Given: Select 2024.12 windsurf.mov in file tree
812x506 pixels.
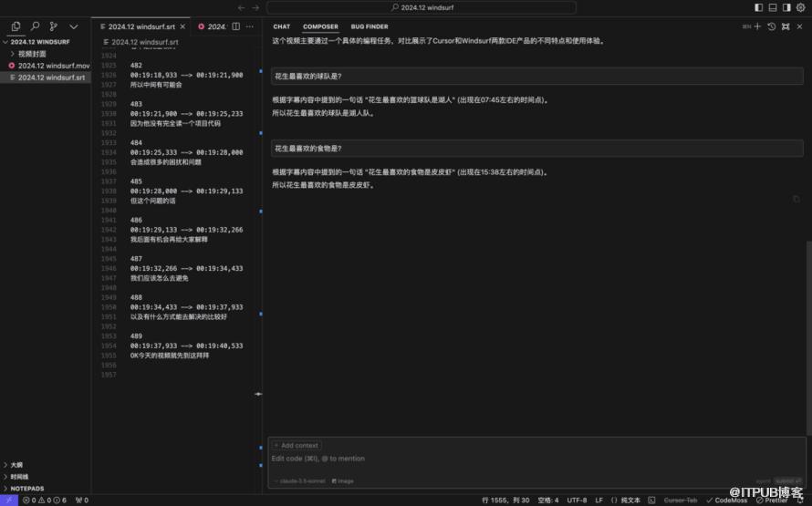Looking at the screenshot, I should [53, 66].
